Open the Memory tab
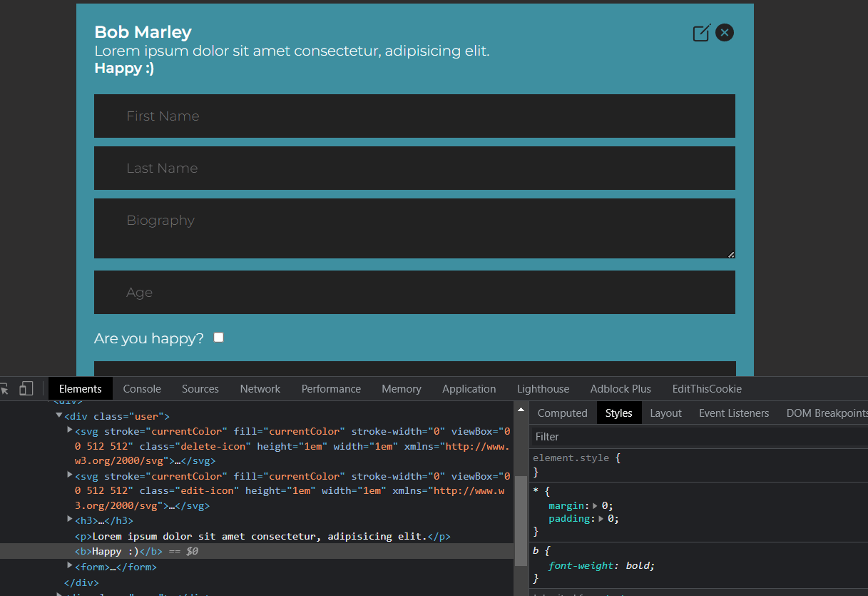Viewport: 868px width, 596px height. [x=402, y=389]
